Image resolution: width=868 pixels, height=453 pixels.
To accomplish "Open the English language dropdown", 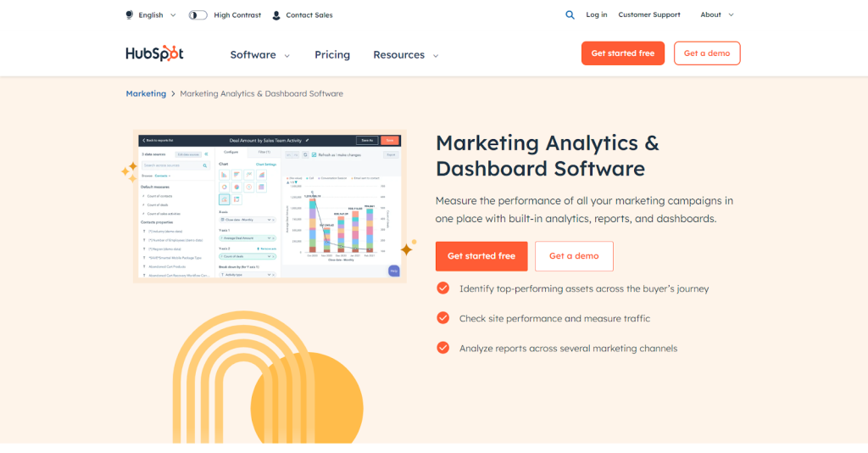I will pos(151,15).
